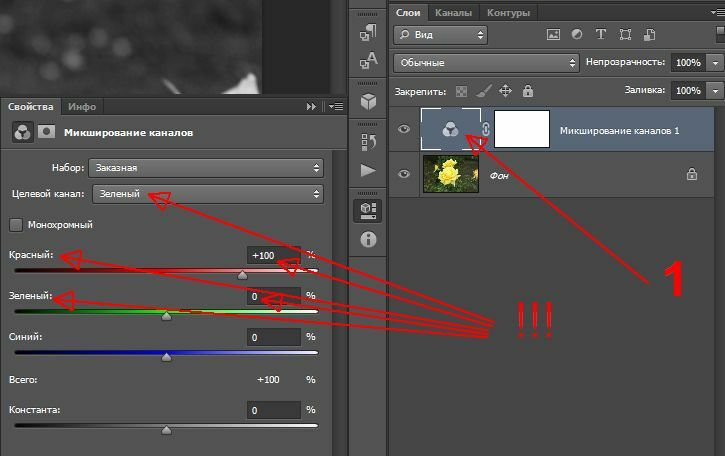Open the 3D panel cube icon
This screenshot has height=456, width=725.
[369, 101]
